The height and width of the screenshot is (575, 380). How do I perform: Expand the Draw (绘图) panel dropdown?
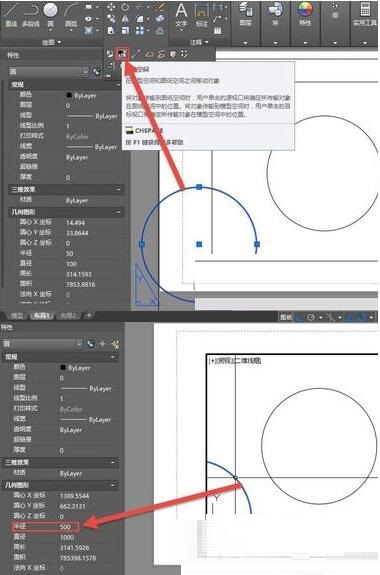click(51, 43)
